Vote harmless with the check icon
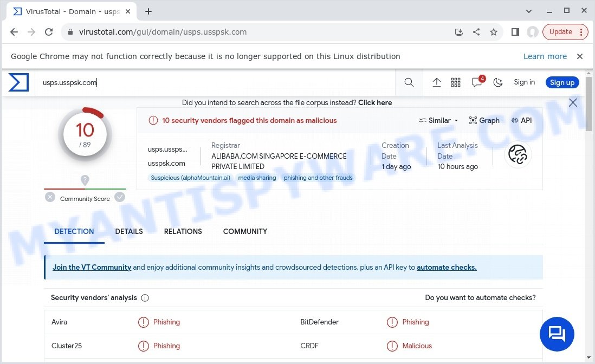Viewport: 595px width, 364px height. tap(120, 197)
